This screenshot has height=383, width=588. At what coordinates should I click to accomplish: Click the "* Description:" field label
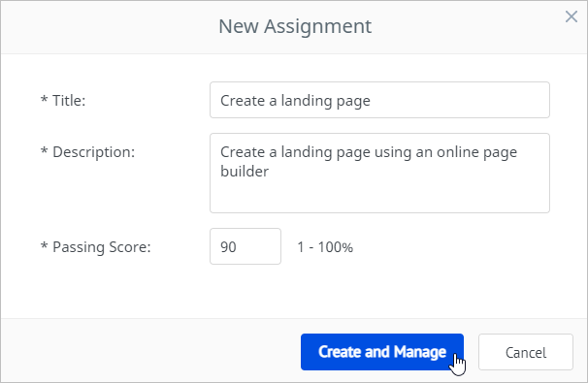[x=87, y=152]
